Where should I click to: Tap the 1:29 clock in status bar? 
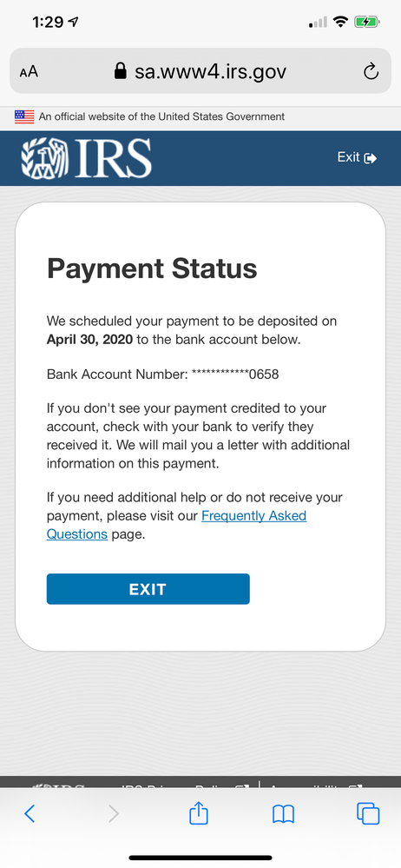point(48,22)
